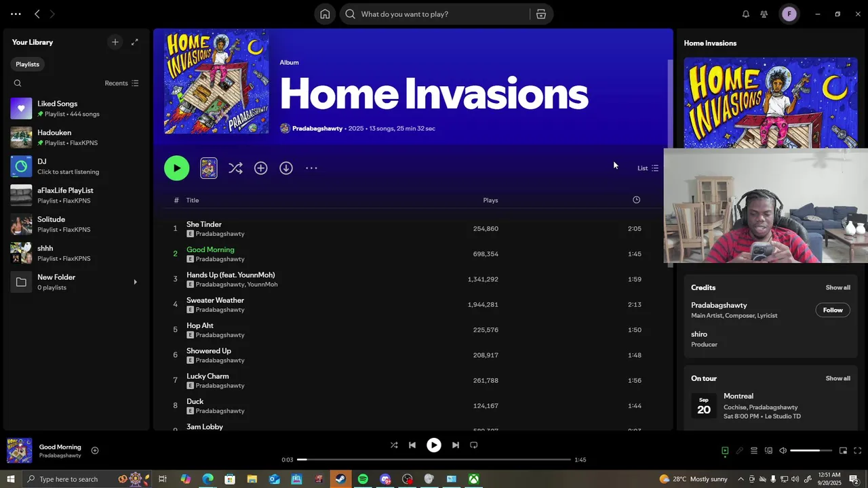The image size is (868, 488).
Task: Select track Lucky Charm
Action: point(208,376)
